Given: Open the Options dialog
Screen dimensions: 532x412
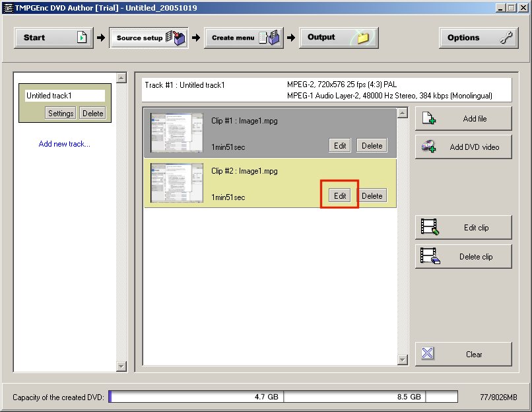Looking at the screenshot, I should [x=479, y=38].
